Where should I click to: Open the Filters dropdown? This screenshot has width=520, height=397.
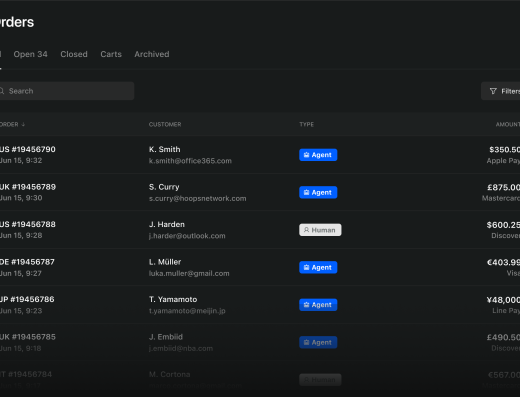[500, 91]
